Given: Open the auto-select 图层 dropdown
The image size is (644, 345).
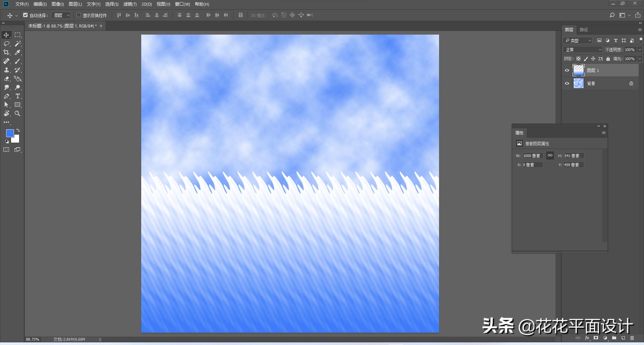Looking at the screenshot, I should click(x=62, y=15).
